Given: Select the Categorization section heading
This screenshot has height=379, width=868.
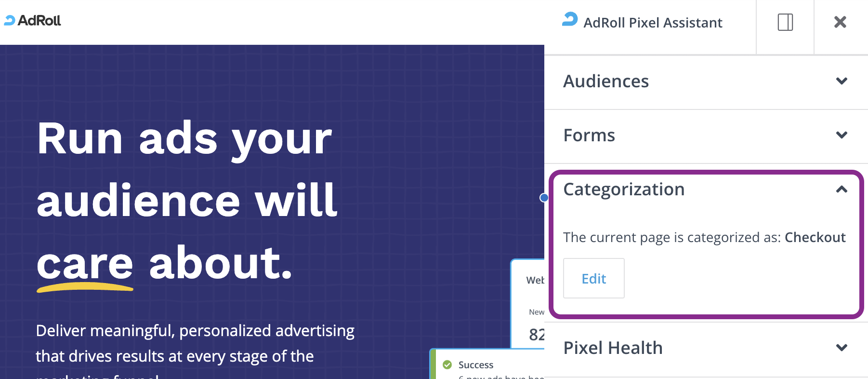Looking at the screenshot, I should point(624,189).
